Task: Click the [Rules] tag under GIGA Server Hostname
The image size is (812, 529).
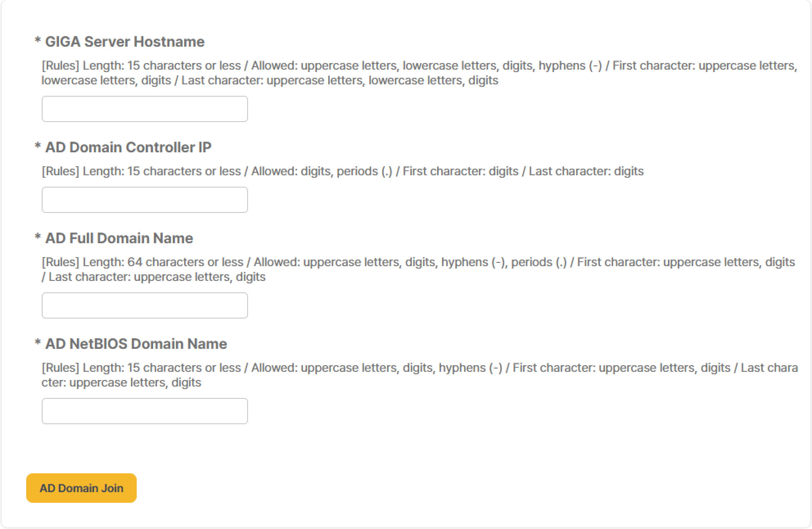Action: [x=61, y=66]
